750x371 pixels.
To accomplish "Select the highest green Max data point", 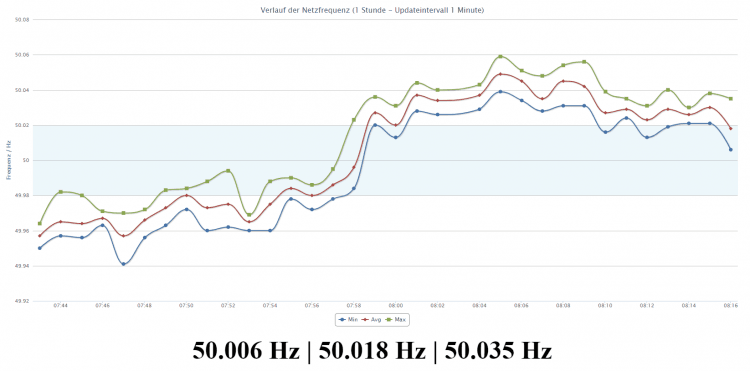I will click(x=501, y=56).
